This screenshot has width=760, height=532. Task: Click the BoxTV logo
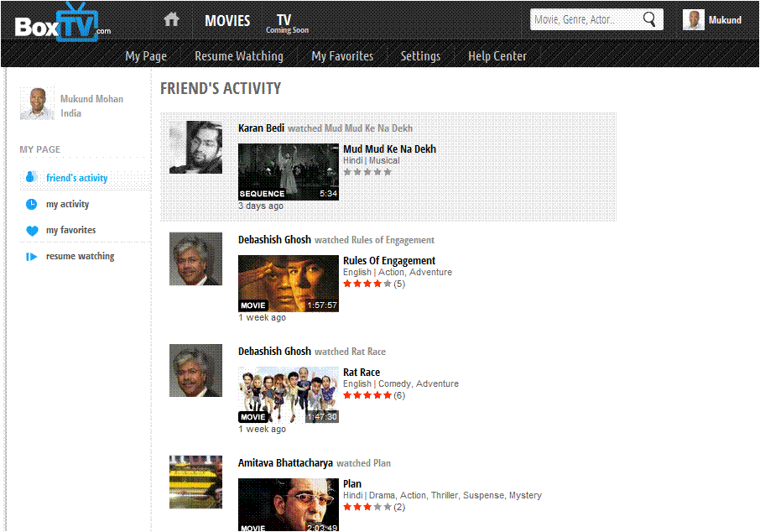61,23
